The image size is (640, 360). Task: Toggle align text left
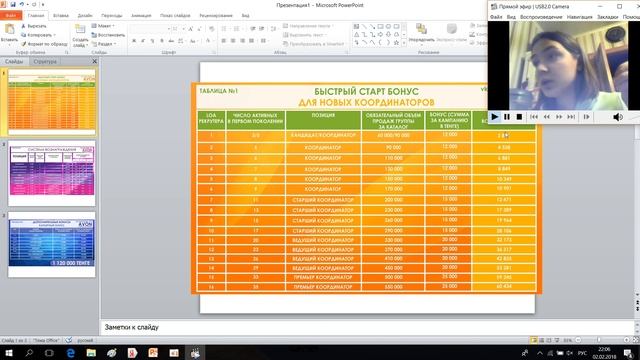pyautogui.click(x=224, y=41)
